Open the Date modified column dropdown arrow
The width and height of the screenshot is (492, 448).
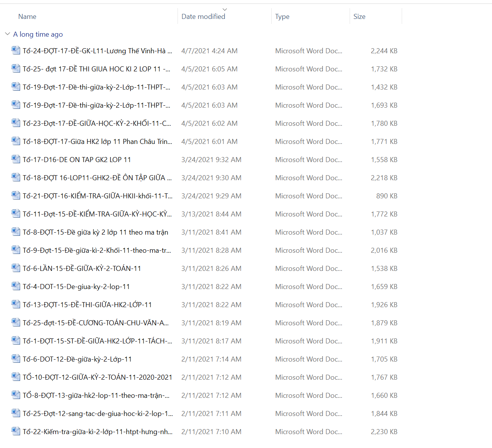pos(225,9)
